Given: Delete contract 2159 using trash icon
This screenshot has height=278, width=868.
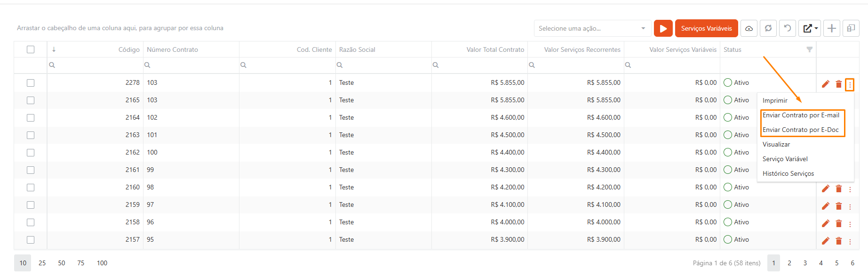Looking at the screenshot, I should (x=838, y=206).
